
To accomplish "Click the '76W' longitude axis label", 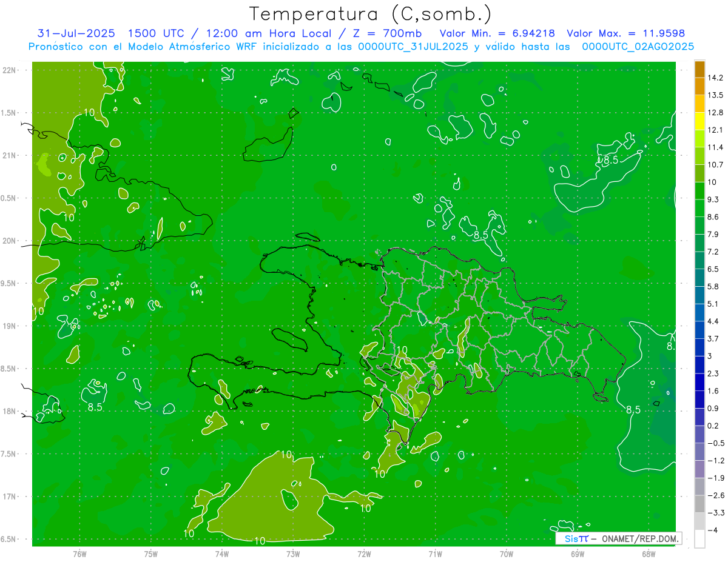I will pyautogui.click(x=79, y=554).
